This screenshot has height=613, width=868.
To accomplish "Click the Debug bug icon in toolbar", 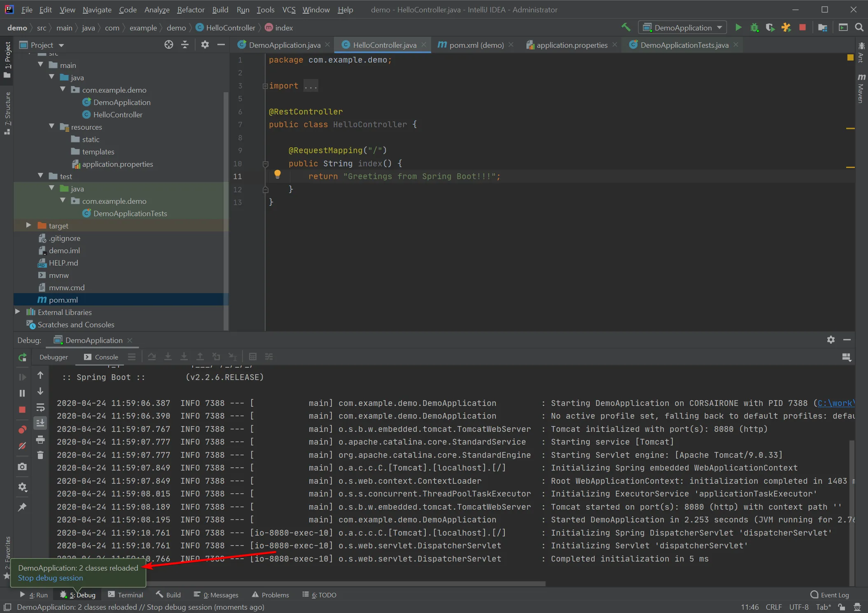I will (x=754, y=28).
